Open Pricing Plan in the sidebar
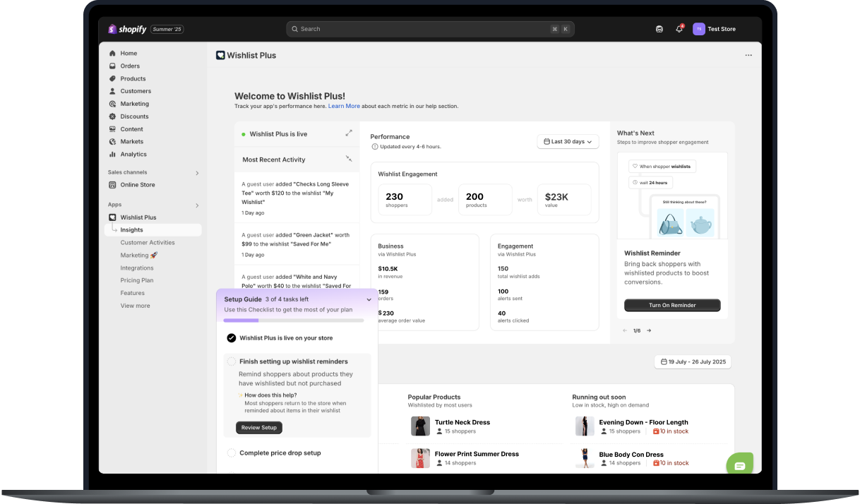This screenshot has height=504, width=860. pyautogui.click(x=137, y=281)
